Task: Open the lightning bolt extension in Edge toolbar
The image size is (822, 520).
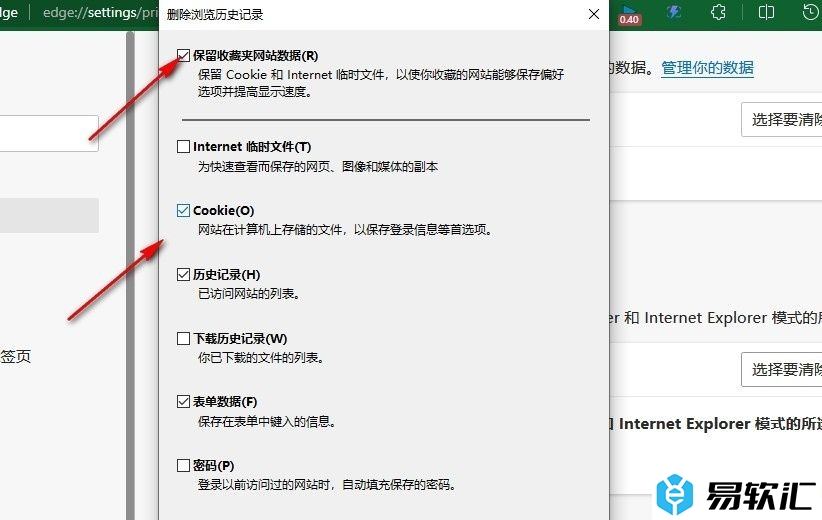Action: click(674, 12)
